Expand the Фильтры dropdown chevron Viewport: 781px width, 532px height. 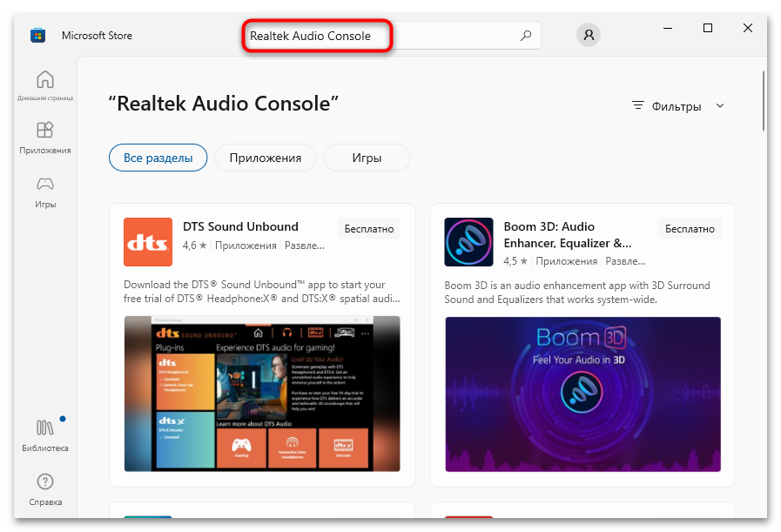720,105
